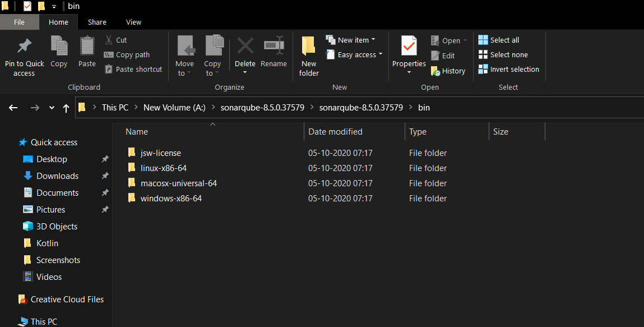Click the title bar Properties checkmark icon
The image size is (644, 327).
tap(27, 6)
